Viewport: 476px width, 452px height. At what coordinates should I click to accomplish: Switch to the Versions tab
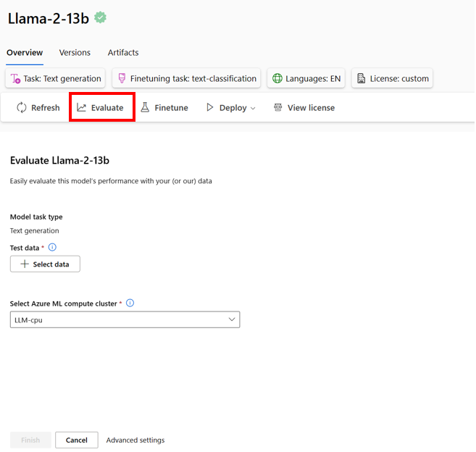(x=75, y=53)
